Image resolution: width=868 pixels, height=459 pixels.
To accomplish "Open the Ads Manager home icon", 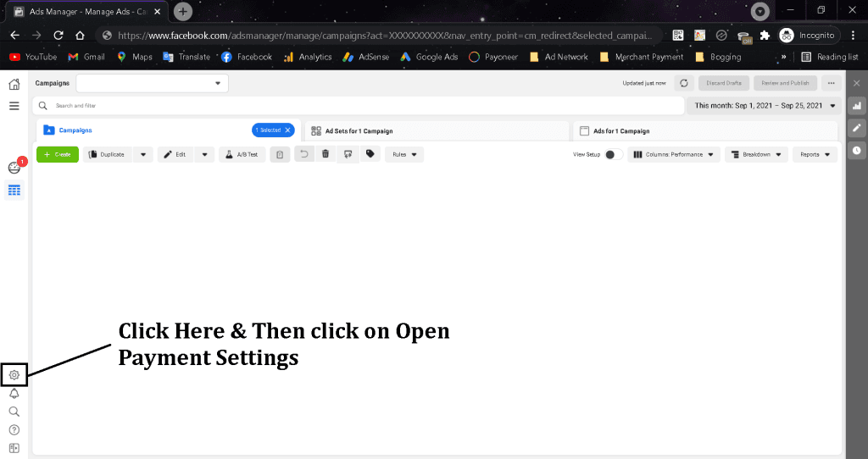I will point(14,84).
